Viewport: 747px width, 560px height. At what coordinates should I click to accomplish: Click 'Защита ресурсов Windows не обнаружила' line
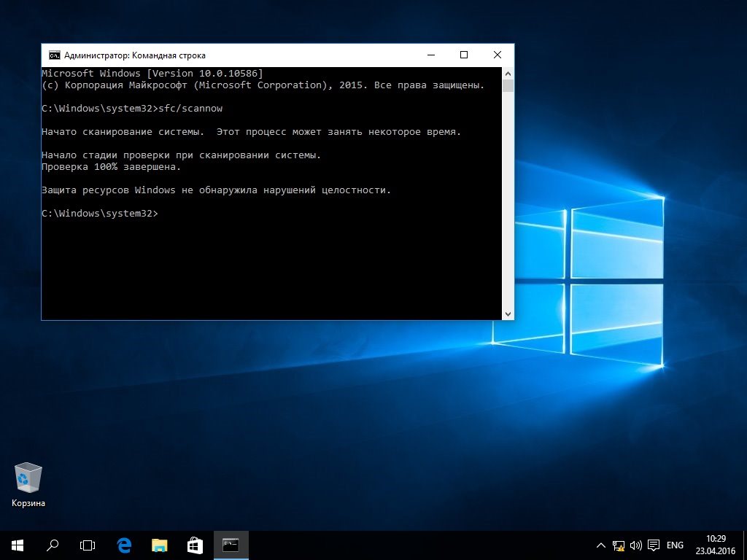pyautogui.click(x=216, y=190)
